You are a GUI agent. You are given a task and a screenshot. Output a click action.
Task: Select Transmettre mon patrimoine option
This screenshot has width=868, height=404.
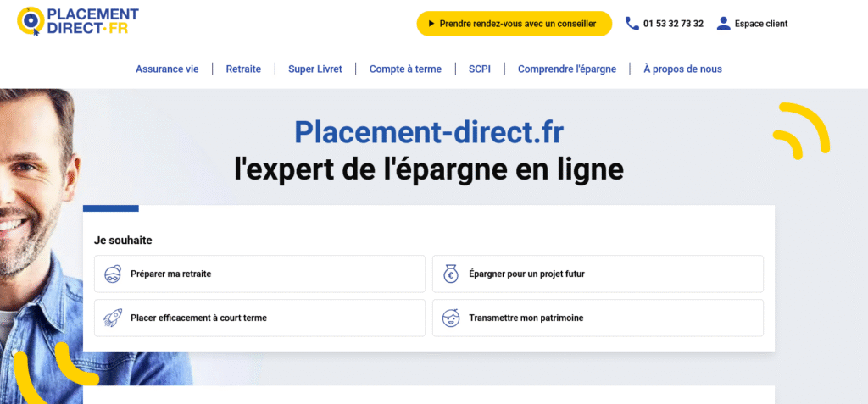[598, 318]
